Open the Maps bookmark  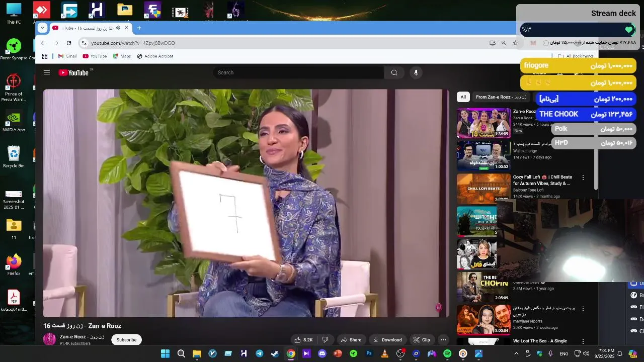pos(122,56)
